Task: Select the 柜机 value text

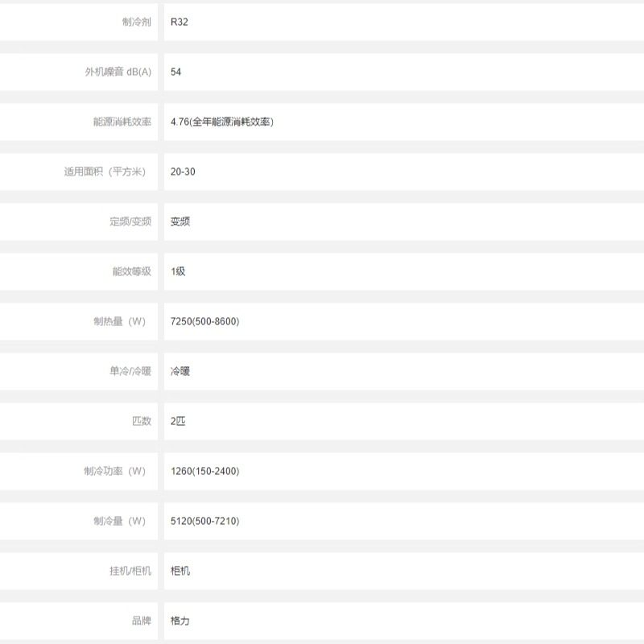Action: tap(180, 571)
